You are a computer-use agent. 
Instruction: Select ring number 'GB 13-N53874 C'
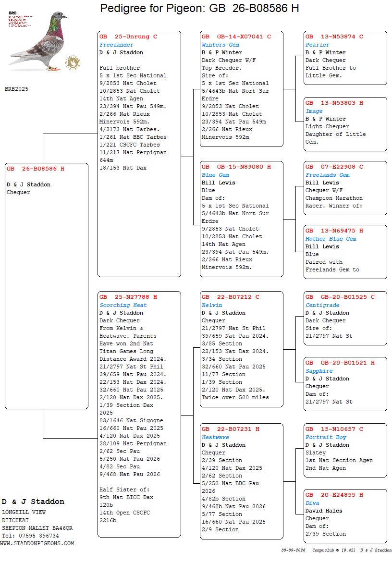tap(334, 36)
